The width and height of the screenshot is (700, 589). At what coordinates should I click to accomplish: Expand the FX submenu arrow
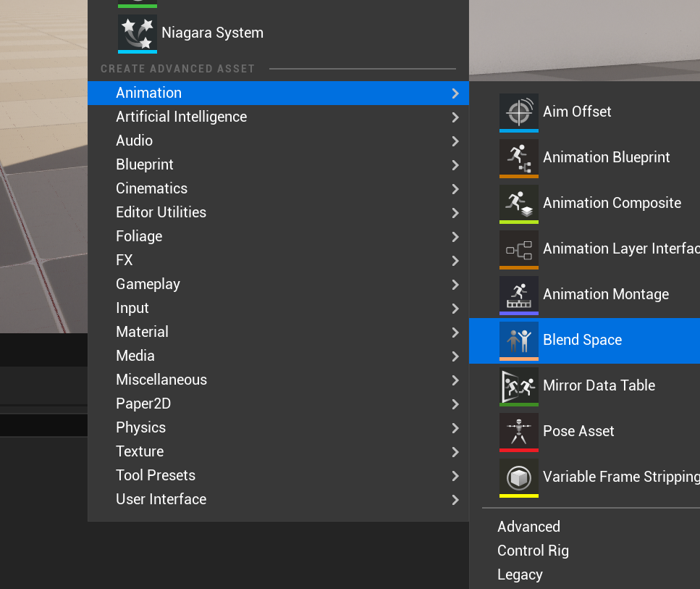pyautogui.click(x=455, y=261)
